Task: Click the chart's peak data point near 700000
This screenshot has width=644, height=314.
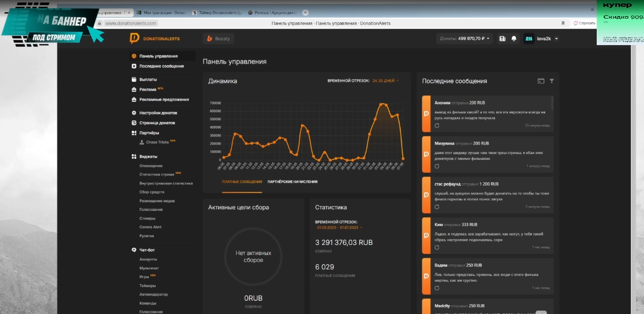Action: pos(382,104)
